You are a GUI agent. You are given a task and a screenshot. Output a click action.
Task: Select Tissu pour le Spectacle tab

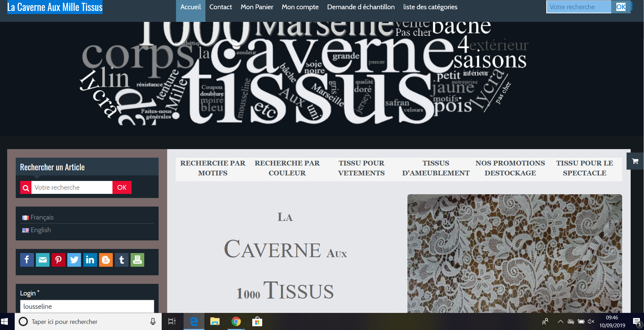[x=585, y=168]
